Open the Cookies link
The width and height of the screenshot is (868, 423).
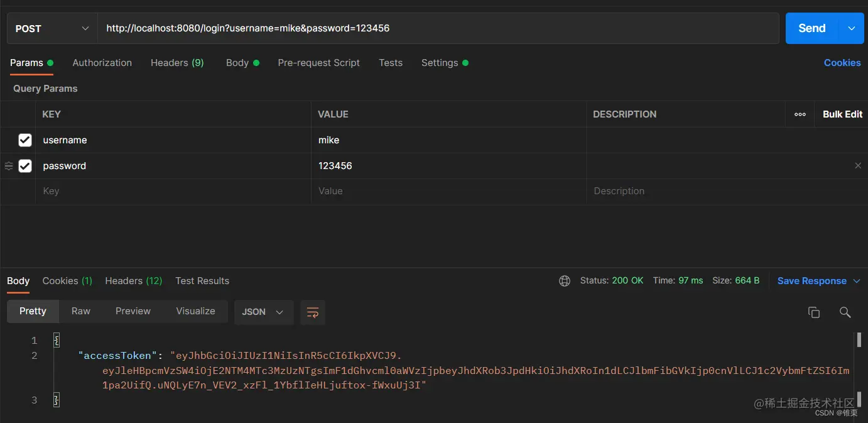[x=842, y=63]
